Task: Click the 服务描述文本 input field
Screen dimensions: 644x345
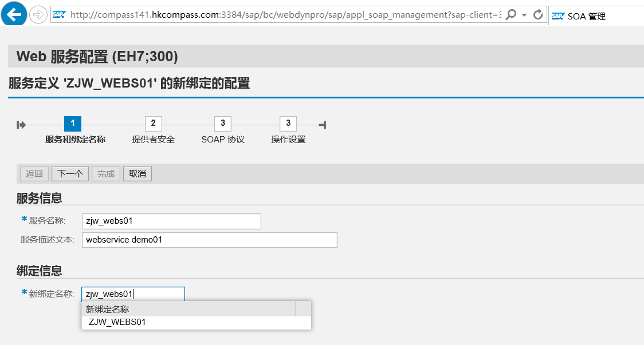Action: 210,240
